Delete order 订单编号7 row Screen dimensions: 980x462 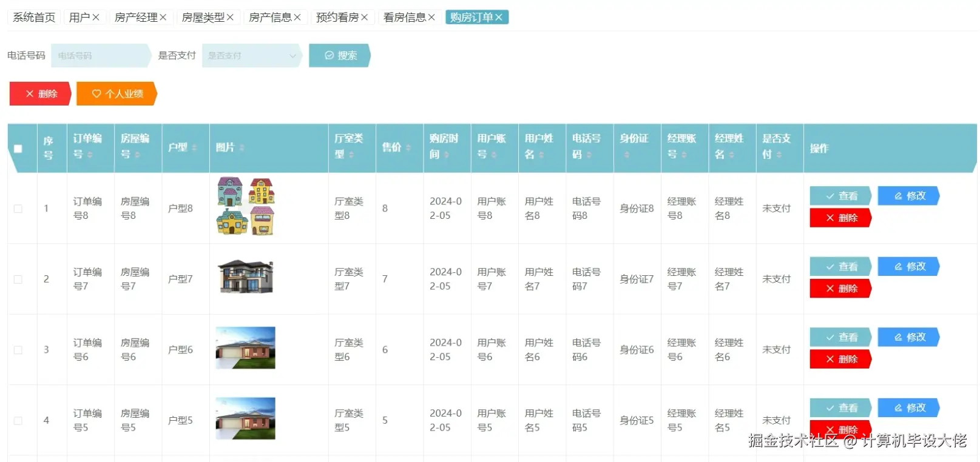(x=840, y=289)
